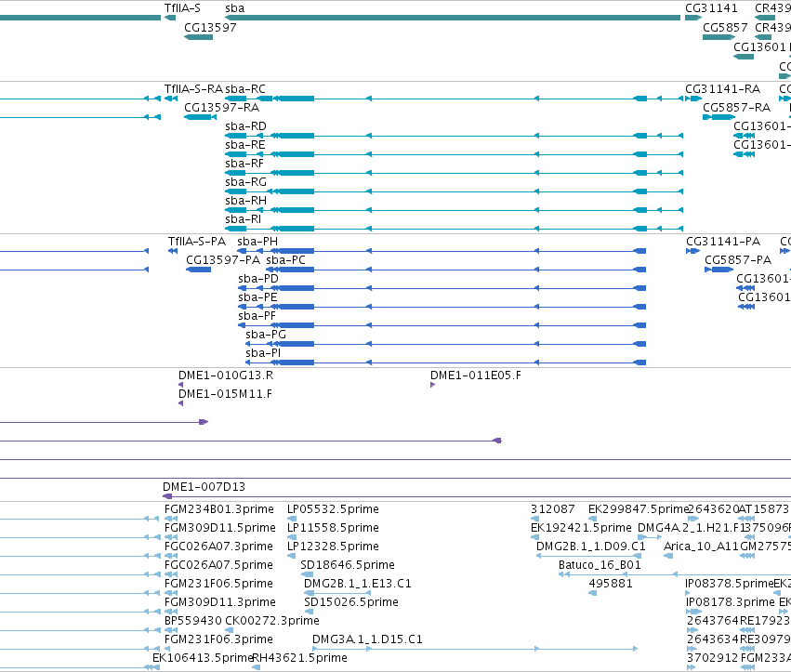Viewport: 791px width, 672px height.
Task: Click the sba-RF transcript label
Action: coord(244,164)
